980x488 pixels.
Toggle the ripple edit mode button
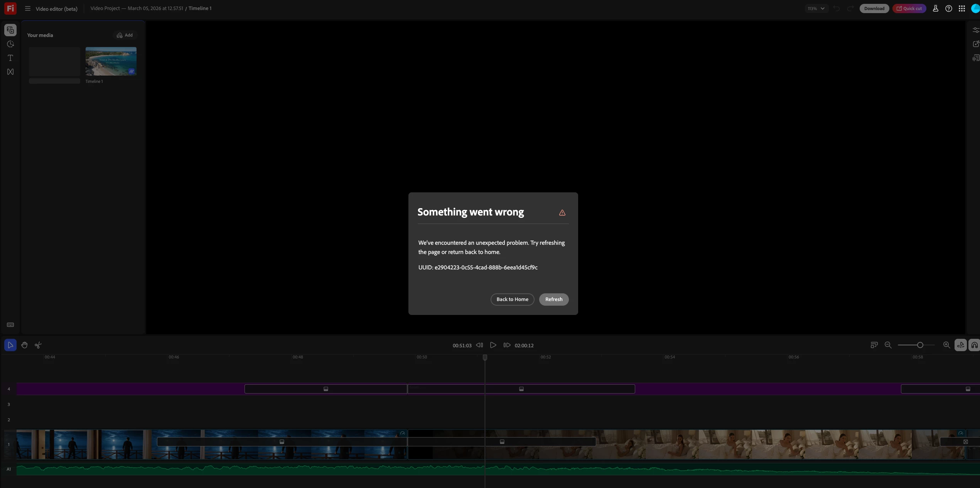[960, 345]
